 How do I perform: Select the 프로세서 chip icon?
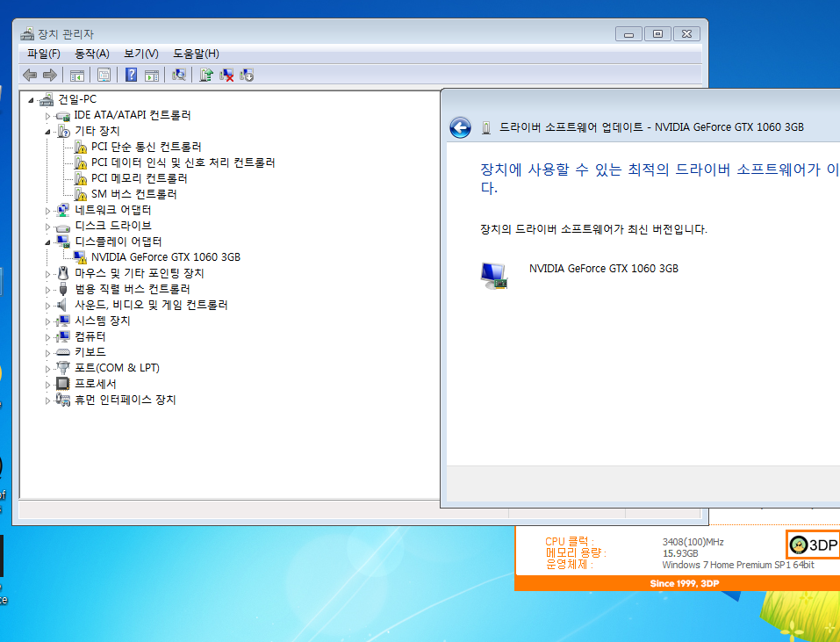point(63,384)
